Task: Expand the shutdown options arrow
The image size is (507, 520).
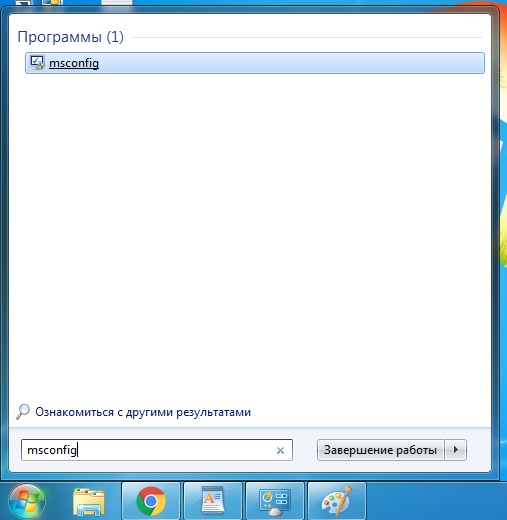Action: 456,450
